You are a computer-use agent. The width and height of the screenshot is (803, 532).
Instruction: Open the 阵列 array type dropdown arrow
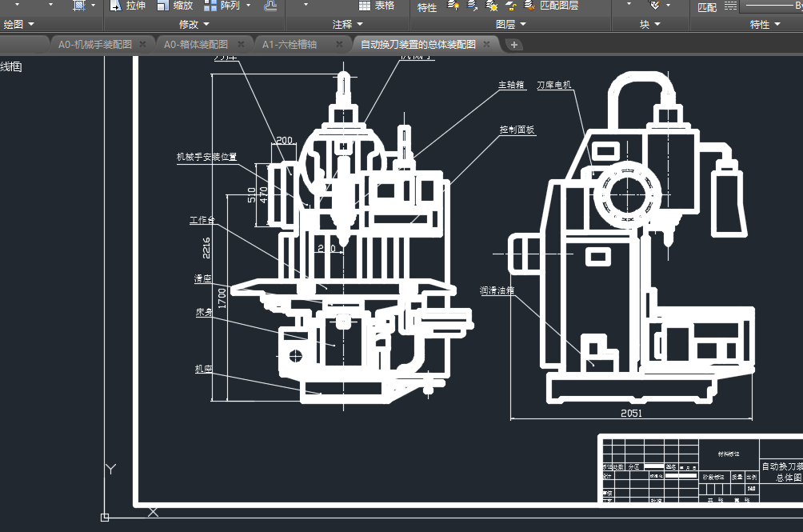(x=248, y=6)
